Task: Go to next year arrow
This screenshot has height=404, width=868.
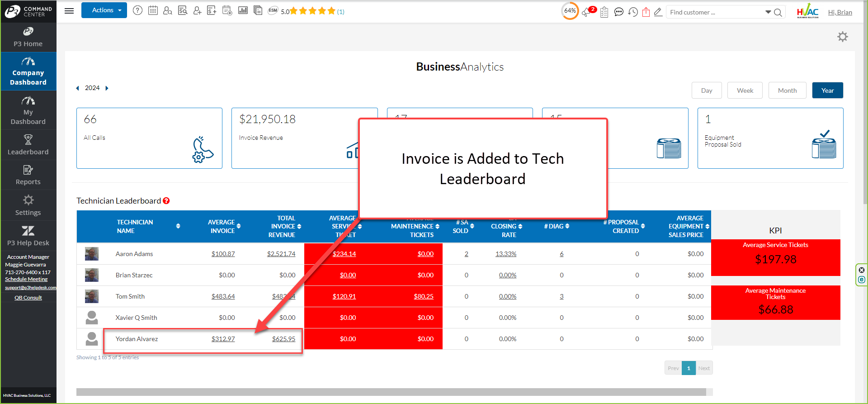Action: tap(107, 88)
